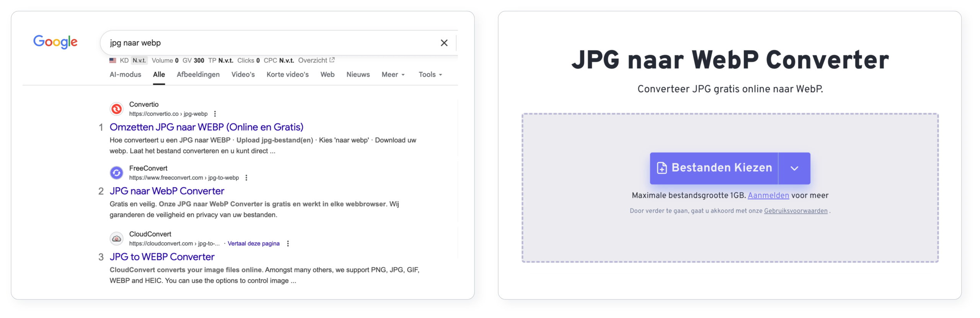
Task: Clear the search box with the X icon
Action: 444,43
